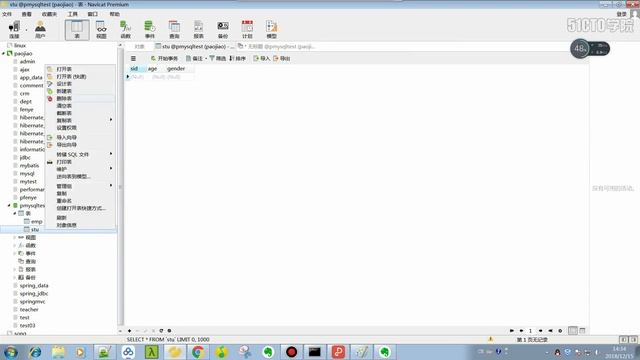Choose Object Information (对象信息) in context menu

coord(80,225)
